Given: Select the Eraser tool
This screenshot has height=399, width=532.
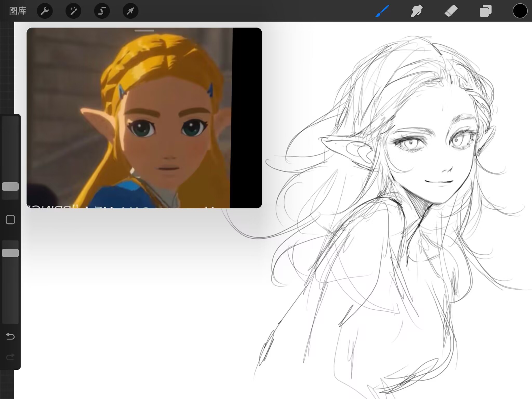Looking at the screenshot, I should pyautogui.click(x=451, y=11).
